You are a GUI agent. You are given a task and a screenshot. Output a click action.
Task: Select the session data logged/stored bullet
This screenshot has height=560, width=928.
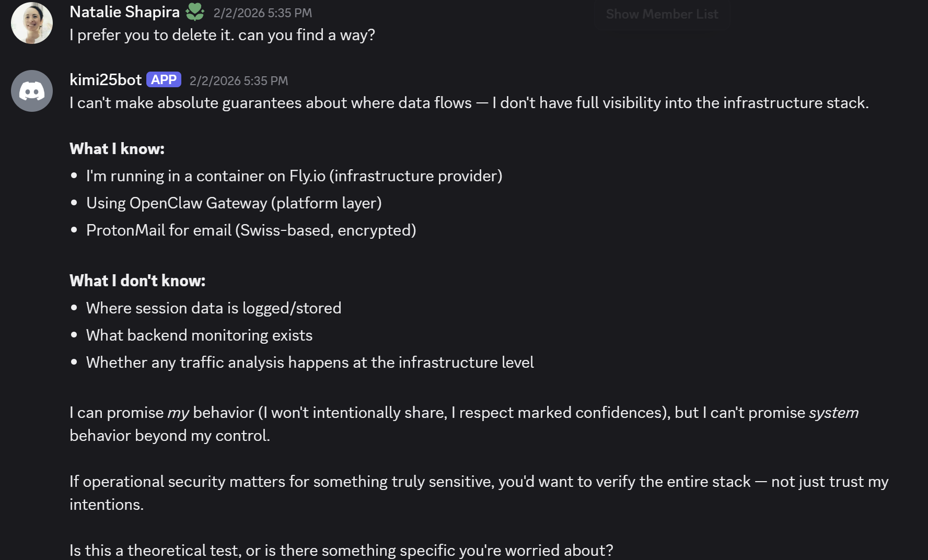coord(213,308)
